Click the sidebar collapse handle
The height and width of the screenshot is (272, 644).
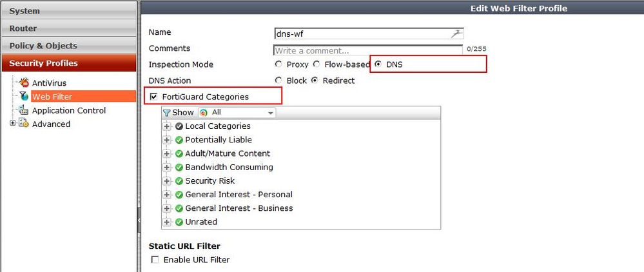(x=139, y=220)
